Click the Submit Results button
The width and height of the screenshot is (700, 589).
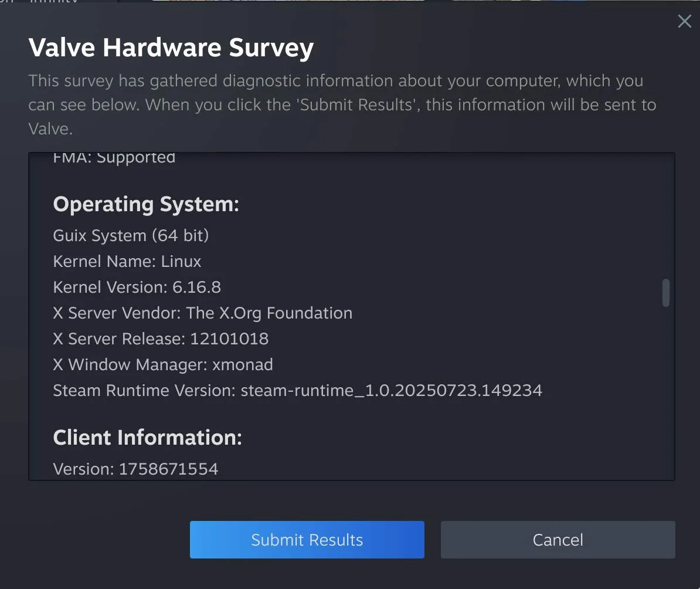pyautogui.click(x=307, y=540)
